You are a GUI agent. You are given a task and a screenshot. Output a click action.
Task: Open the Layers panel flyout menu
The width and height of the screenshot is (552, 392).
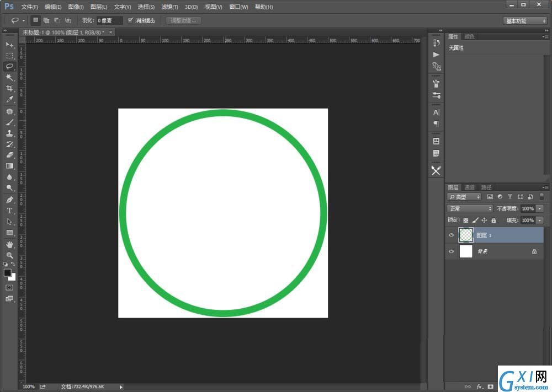(545, 187)
